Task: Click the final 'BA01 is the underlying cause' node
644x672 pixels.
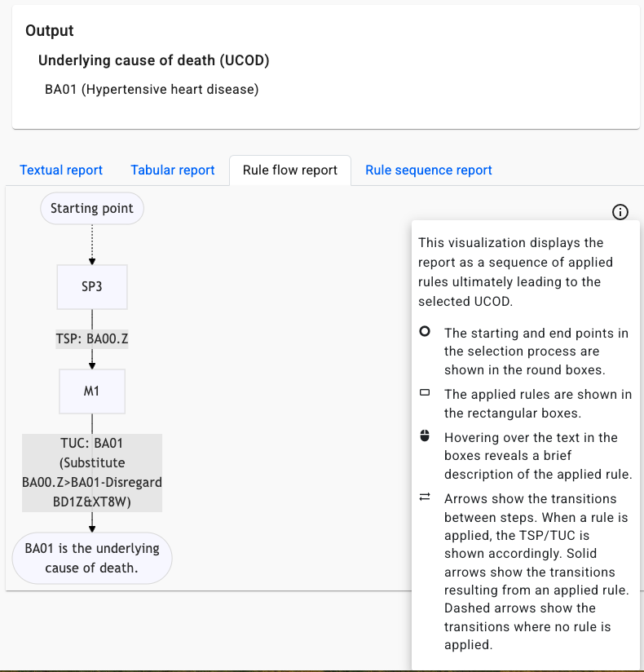Action: (x=92, y=559)
